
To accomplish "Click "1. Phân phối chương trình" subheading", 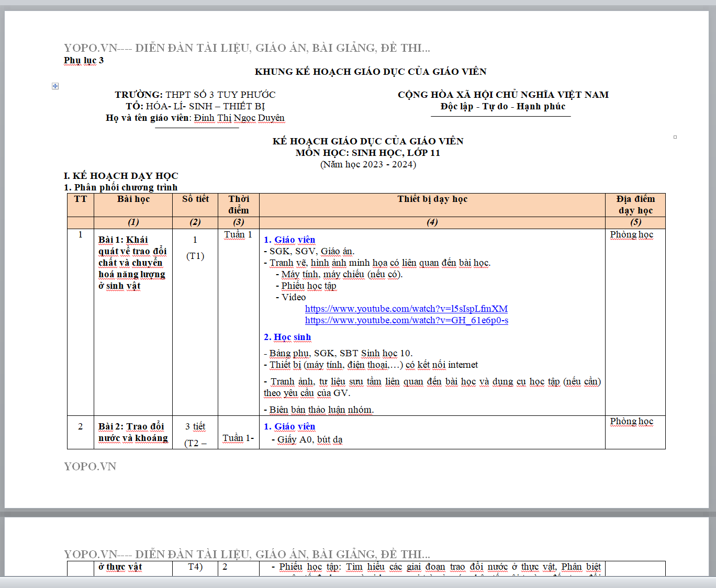I will [120, 187].
